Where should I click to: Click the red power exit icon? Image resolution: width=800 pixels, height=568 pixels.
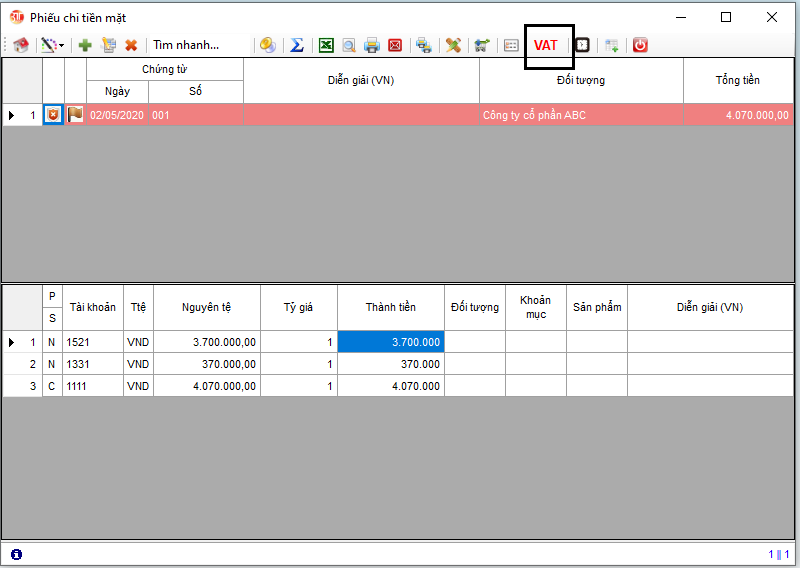[640, 45]
